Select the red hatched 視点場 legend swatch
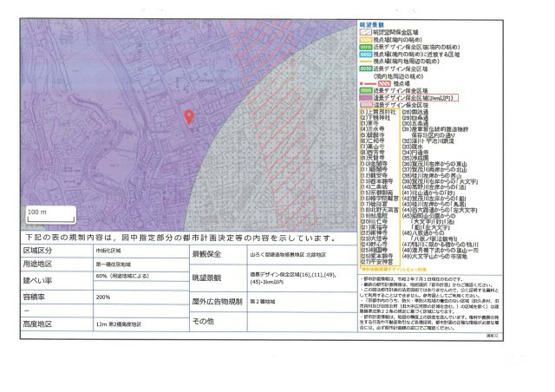The height and width of the screenshot is (392, 555). pyautogui.click(x=384, y=83)
